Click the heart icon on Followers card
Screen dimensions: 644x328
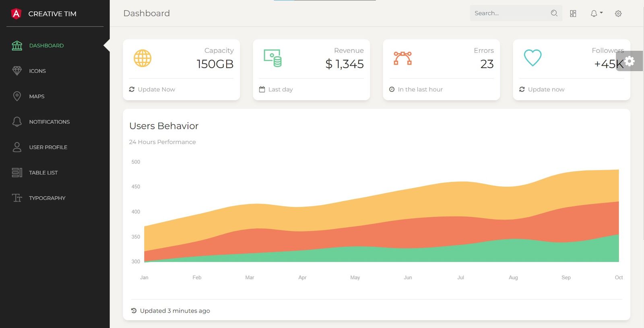(533, 58)
